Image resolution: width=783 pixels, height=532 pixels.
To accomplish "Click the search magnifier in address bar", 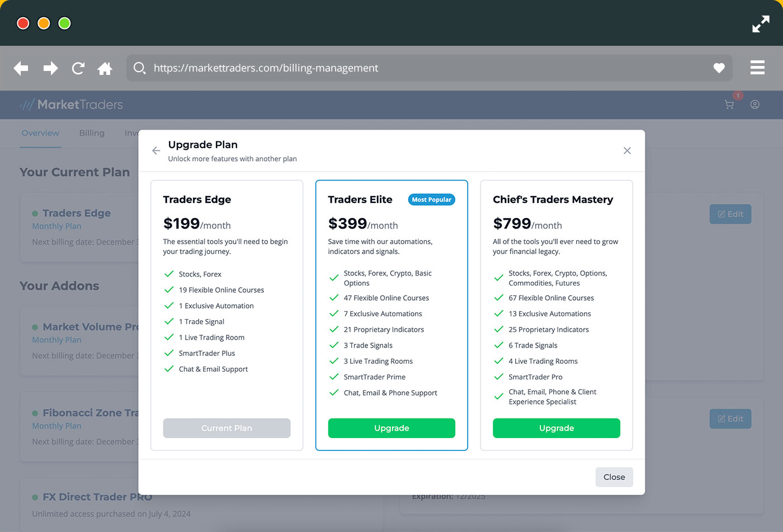I will 140,68.
